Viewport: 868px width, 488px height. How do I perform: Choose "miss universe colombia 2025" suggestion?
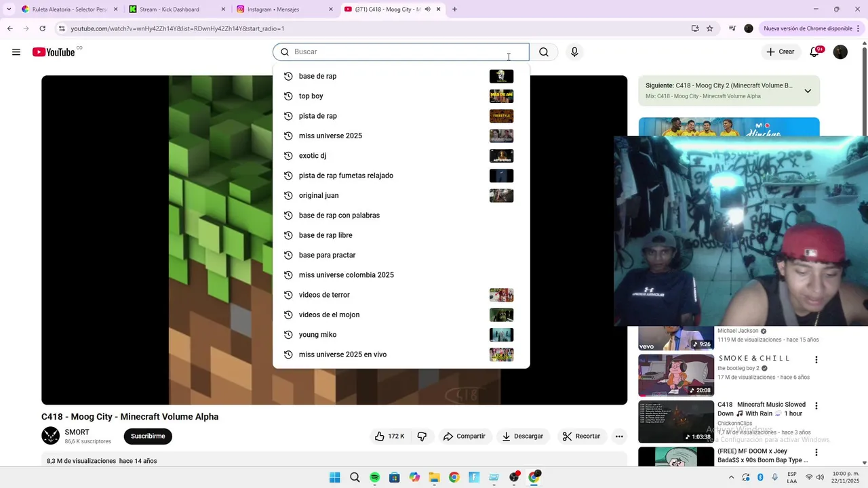tap(401, 275)
